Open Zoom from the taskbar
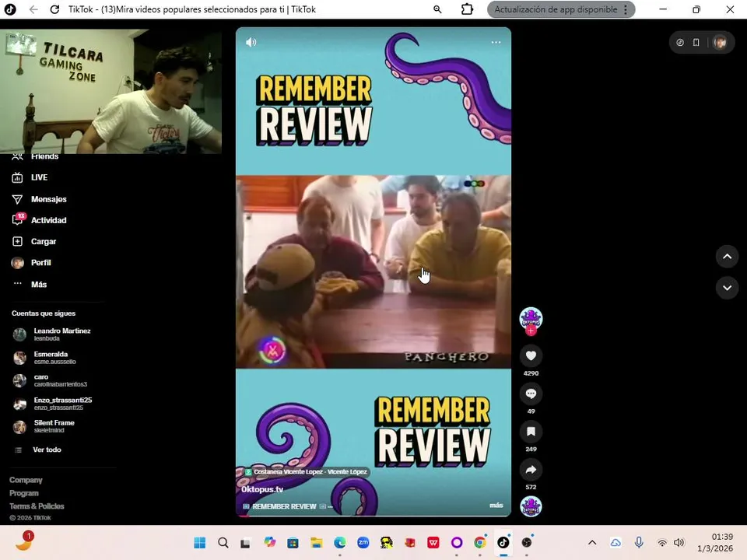Screen dimensions: 747x560 pos(363,542)
